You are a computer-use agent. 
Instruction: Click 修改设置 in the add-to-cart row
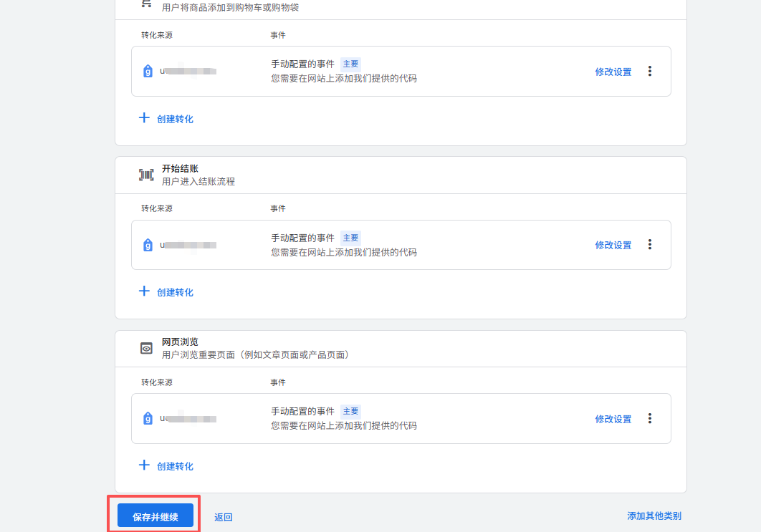613,72
